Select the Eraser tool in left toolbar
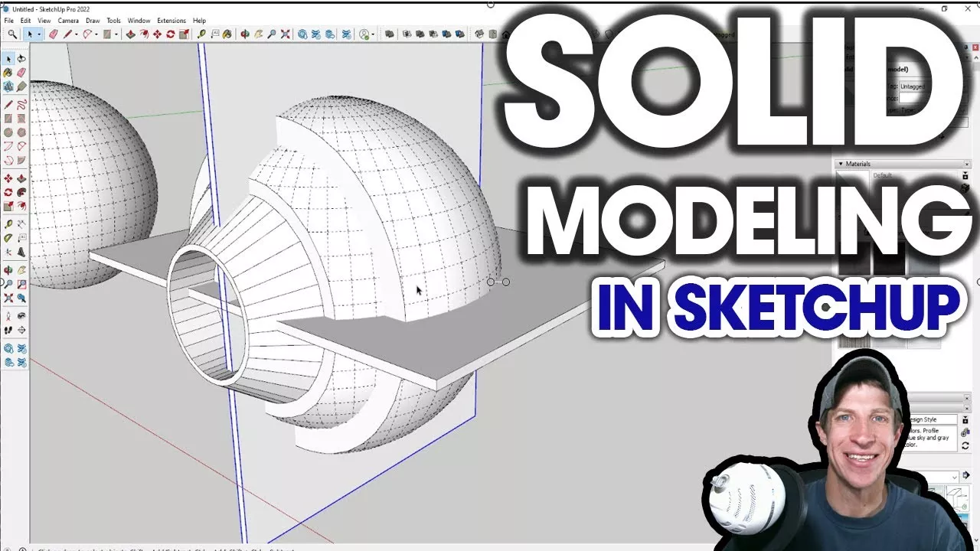980x551 pixels. [x=21, y=73]
